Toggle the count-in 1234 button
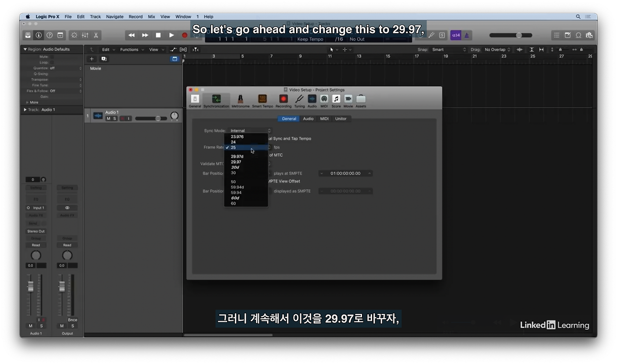The image size is (617, 364). pyautogui.click(x=456, y=35)
